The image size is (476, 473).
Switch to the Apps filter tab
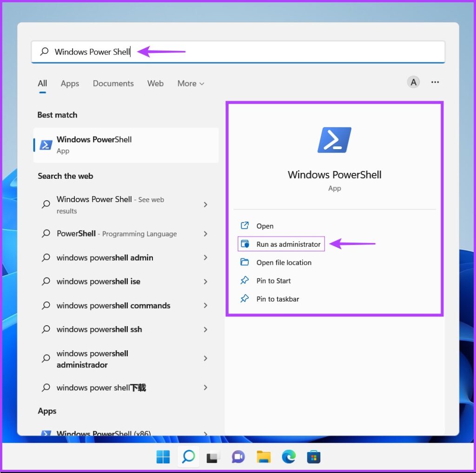tap(70, 84)
